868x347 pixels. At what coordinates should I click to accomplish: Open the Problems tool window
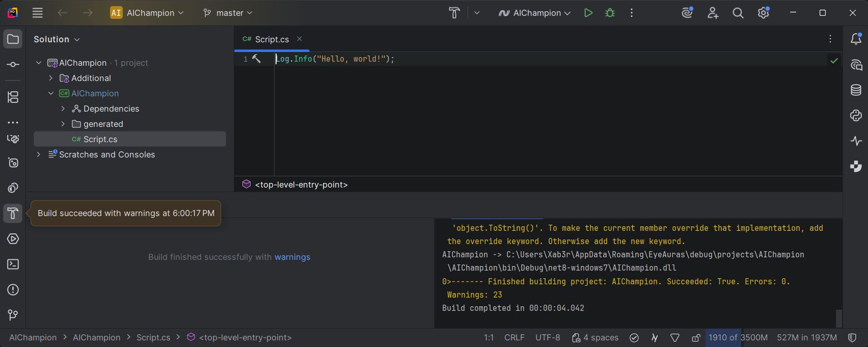[13, 289]
